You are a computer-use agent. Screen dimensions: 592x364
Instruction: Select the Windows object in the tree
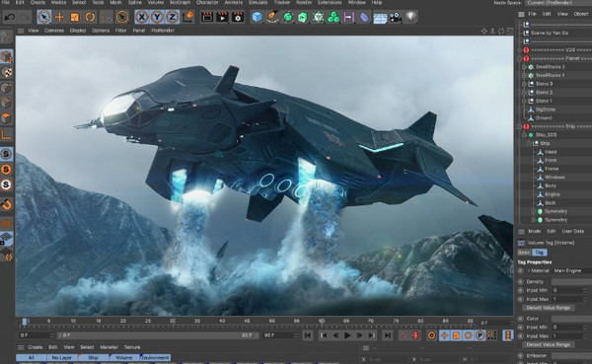(x=555, y=178)
